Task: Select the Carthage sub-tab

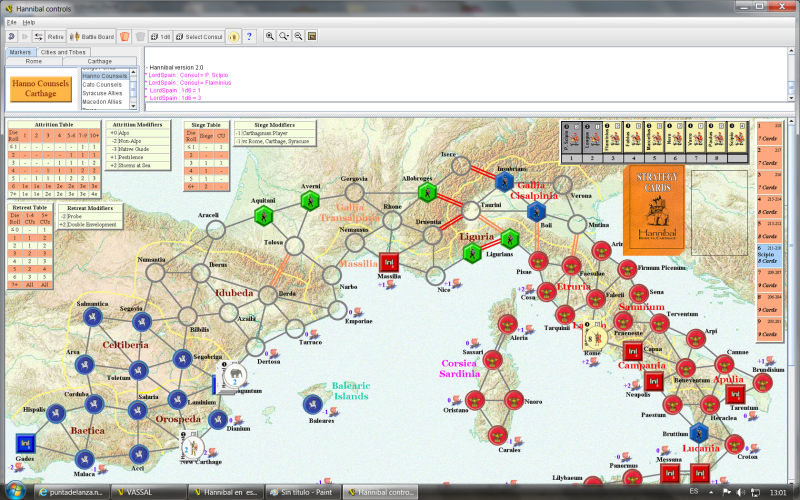Action: 99,61
